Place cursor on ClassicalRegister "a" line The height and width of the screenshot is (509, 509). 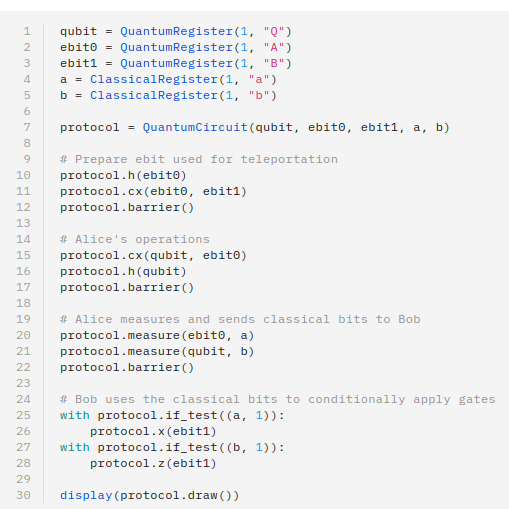pyautogui.click(x=168, y=79)
